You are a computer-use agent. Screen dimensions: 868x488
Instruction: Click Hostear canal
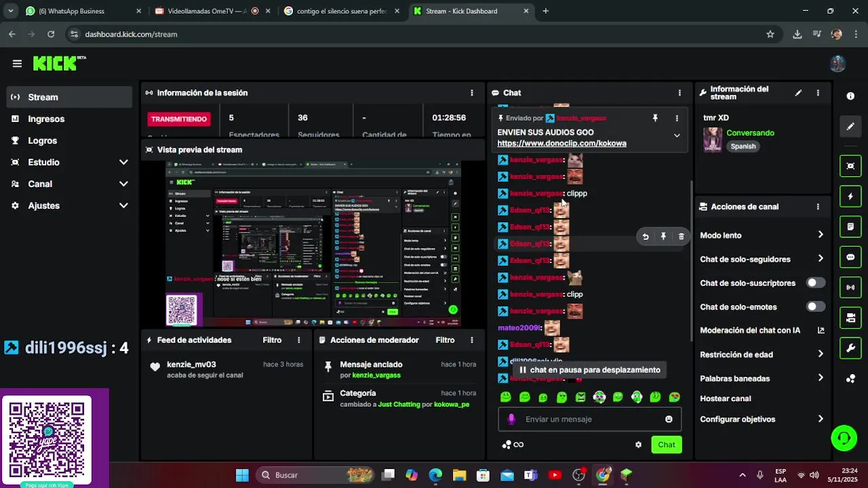click(x=726, y=399)
